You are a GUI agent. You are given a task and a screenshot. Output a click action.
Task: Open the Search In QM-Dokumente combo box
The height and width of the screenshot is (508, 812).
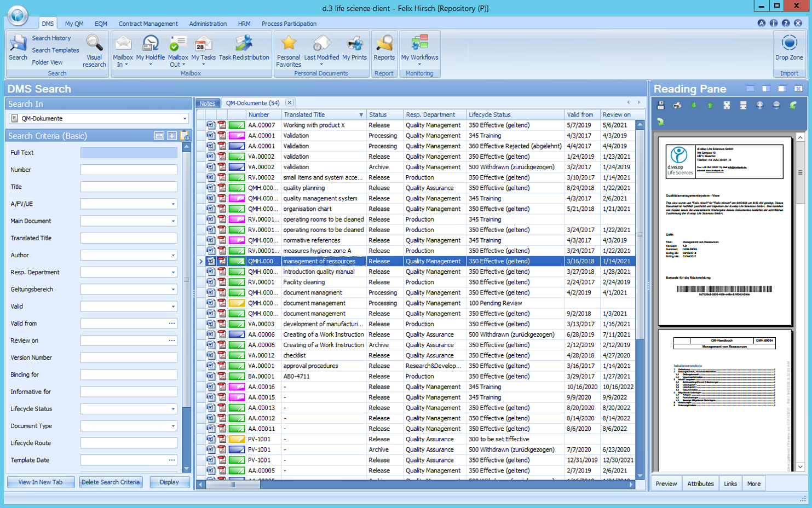click(99, 118)
